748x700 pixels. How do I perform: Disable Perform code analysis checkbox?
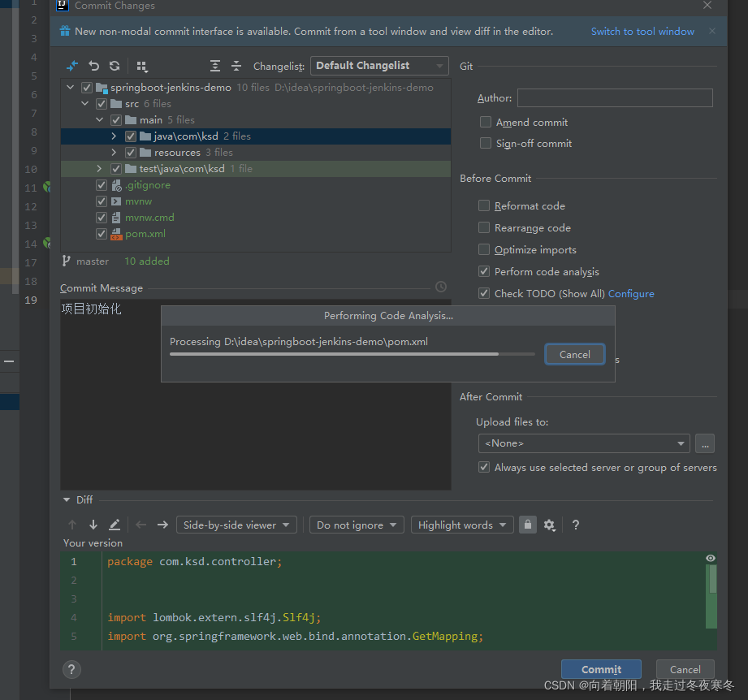pyautogui.click(x=484, y=271)
